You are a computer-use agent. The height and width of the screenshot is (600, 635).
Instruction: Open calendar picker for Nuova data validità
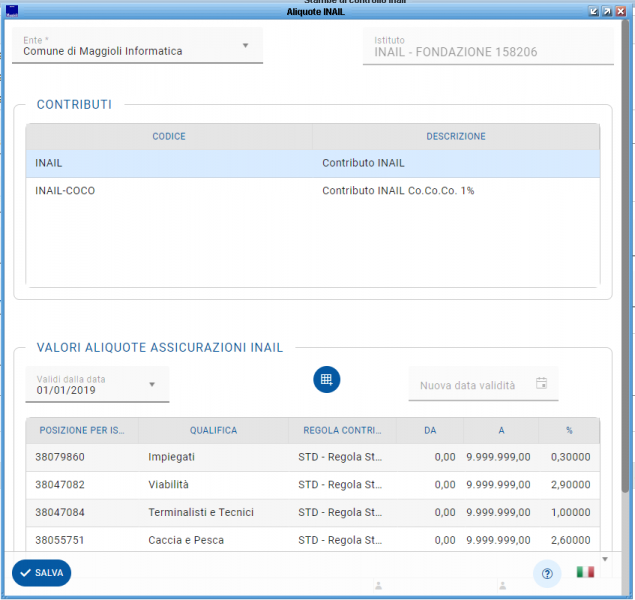point(541,384)
